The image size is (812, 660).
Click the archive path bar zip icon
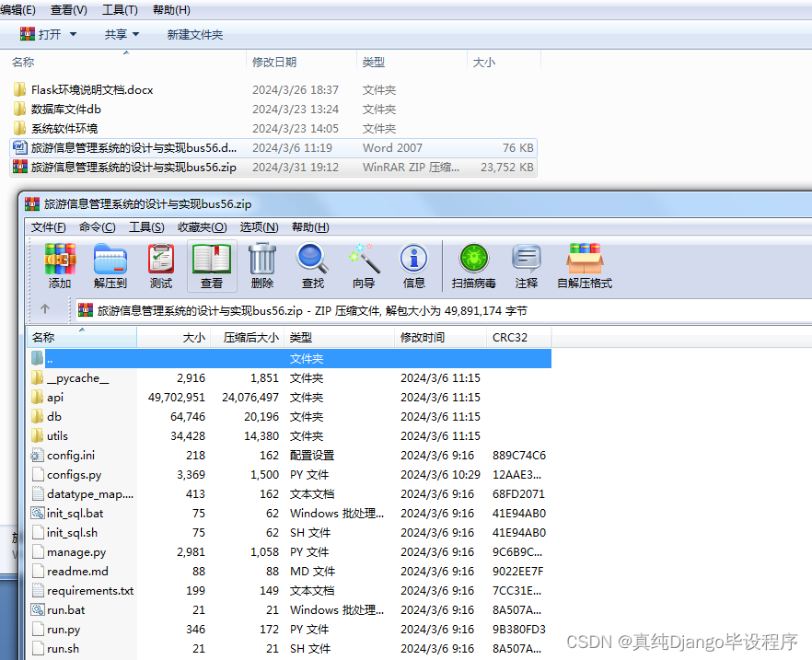[x=86, y=310]
